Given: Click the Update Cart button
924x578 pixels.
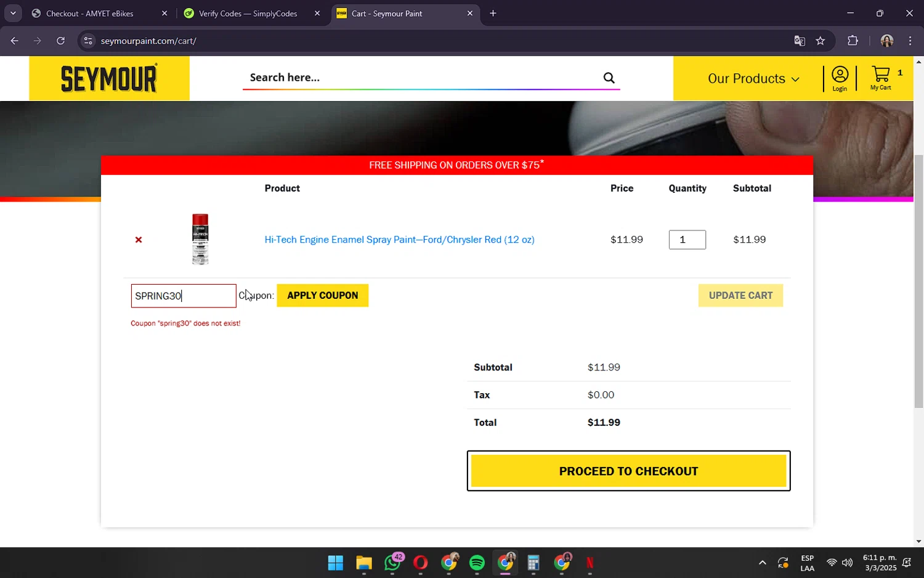Looking at the screenshot, I should pos(740,295).
